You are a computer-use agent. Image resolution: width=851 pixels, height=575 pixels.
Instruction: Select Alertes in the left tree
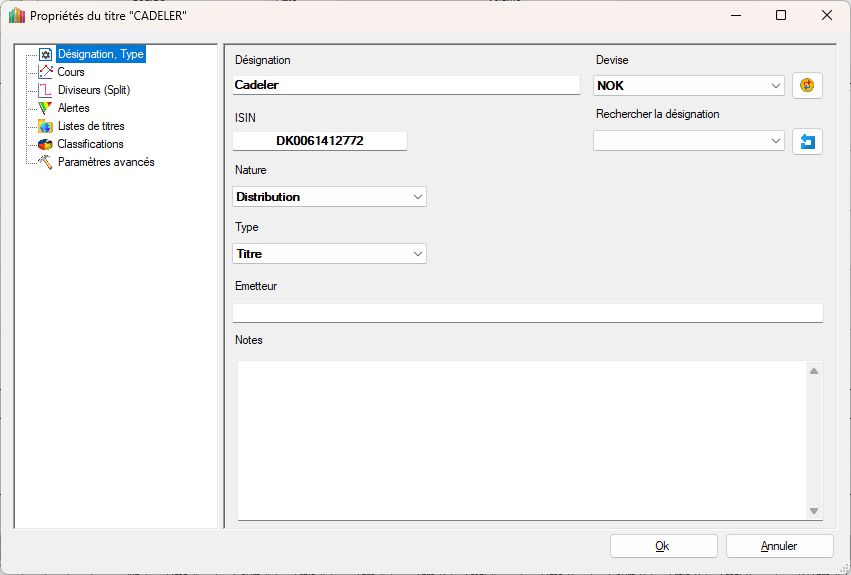coord(73,108)
